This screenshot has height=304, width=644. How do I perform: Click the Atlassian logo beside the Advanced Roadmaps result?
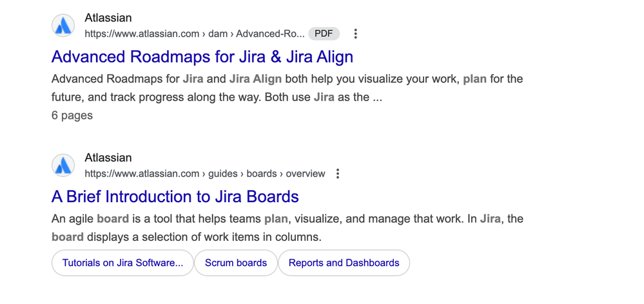(63, 25)
